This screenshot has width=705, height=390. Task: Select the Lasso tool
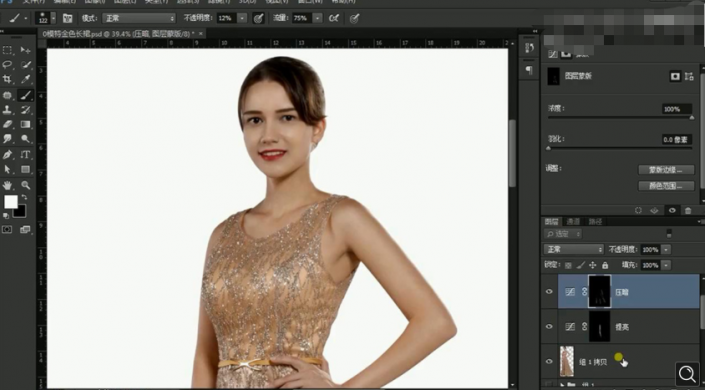(8, 65)
